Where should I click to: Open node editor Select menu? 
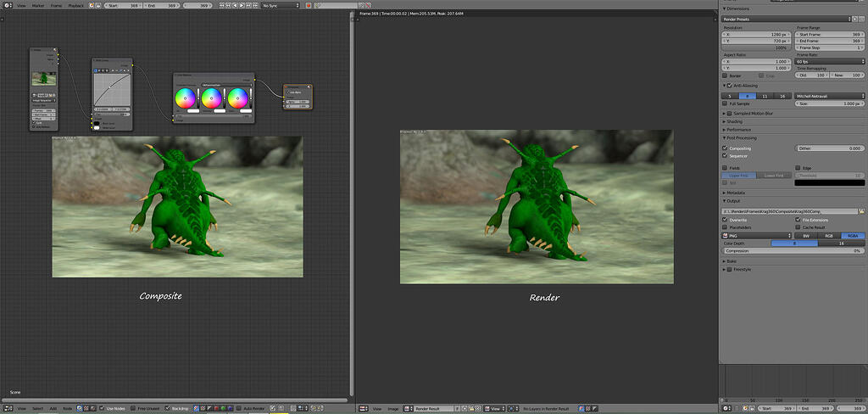point(37,408)
